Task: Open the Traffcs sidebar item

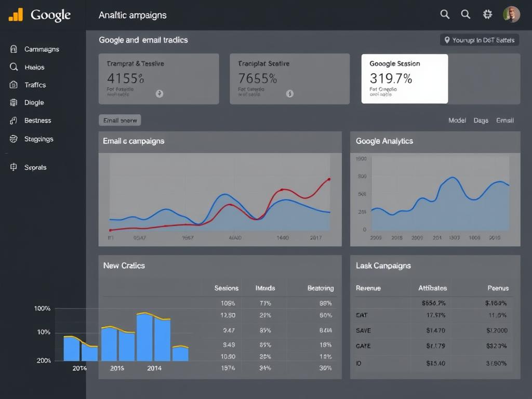Action: point(35,85)
